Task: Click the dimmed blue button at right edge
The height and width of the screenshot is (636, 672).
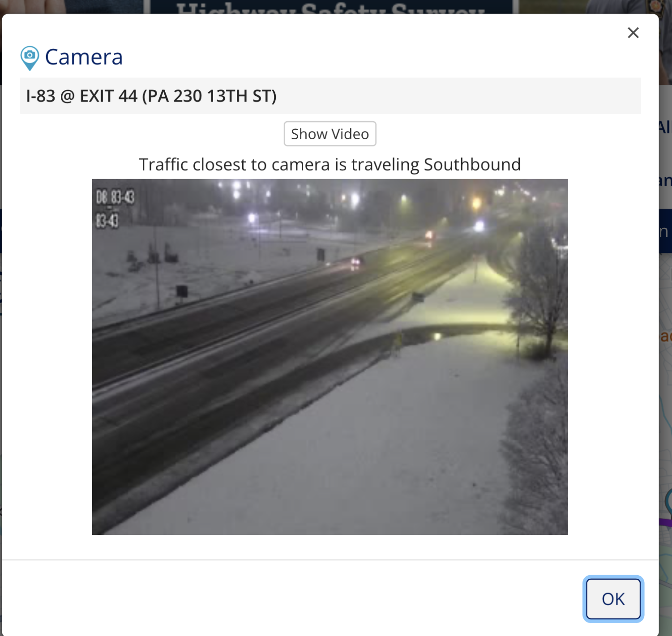Action: pyautogui.click(x=665, y=231)
